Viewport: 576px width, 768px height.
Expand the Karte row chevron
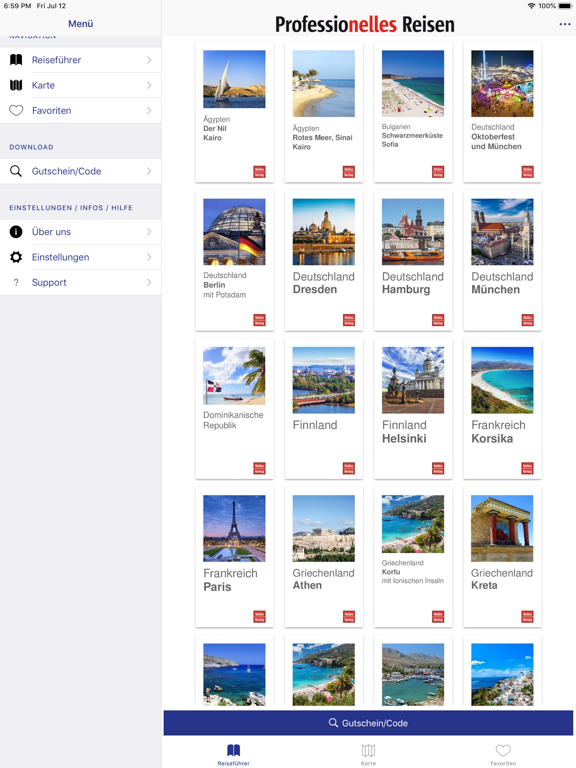click(149, 85)
